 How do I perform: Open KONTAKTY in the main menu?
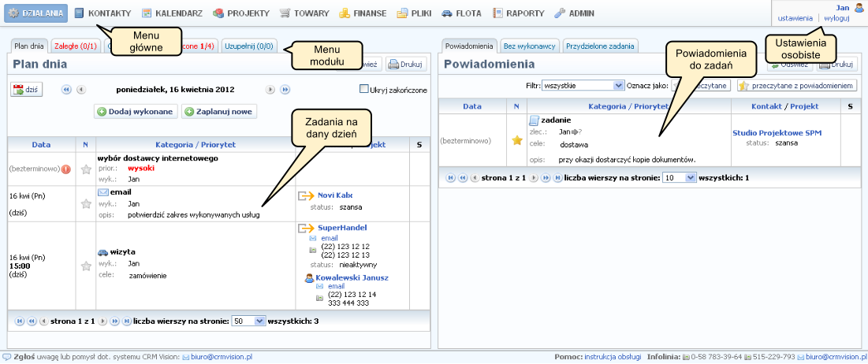102,13
